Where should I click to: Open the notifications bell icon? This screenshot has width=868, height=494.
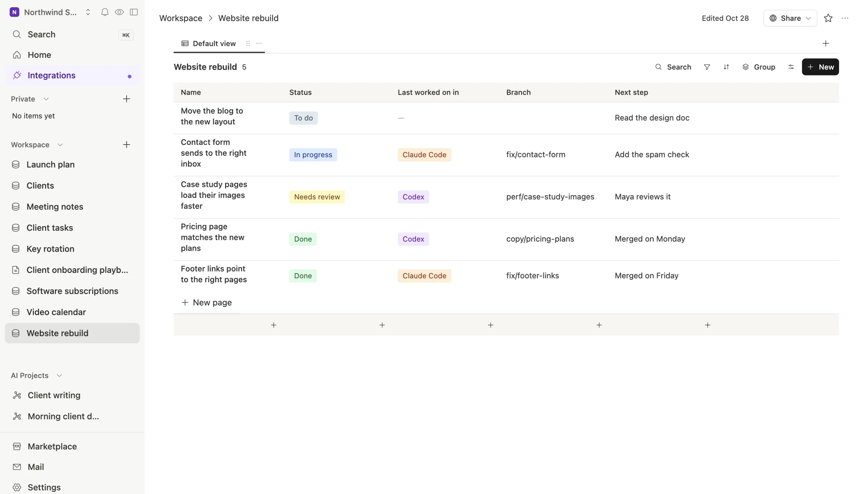[105, 12]
